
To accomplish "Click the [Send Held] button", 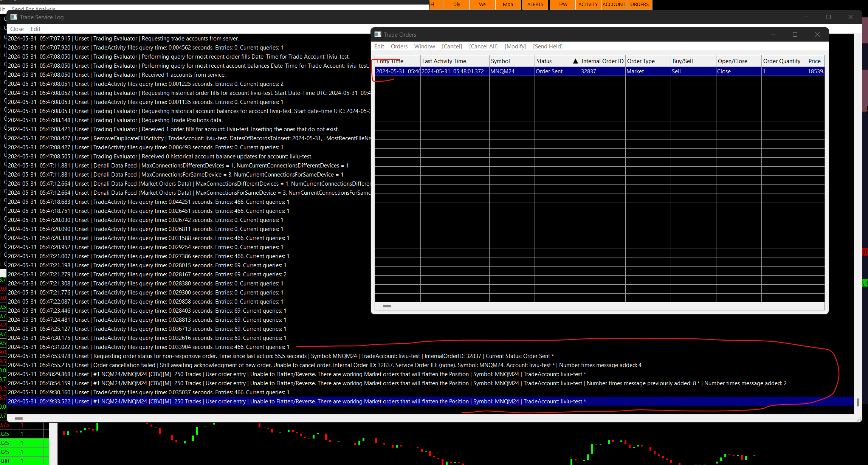I will pos(547,46).
